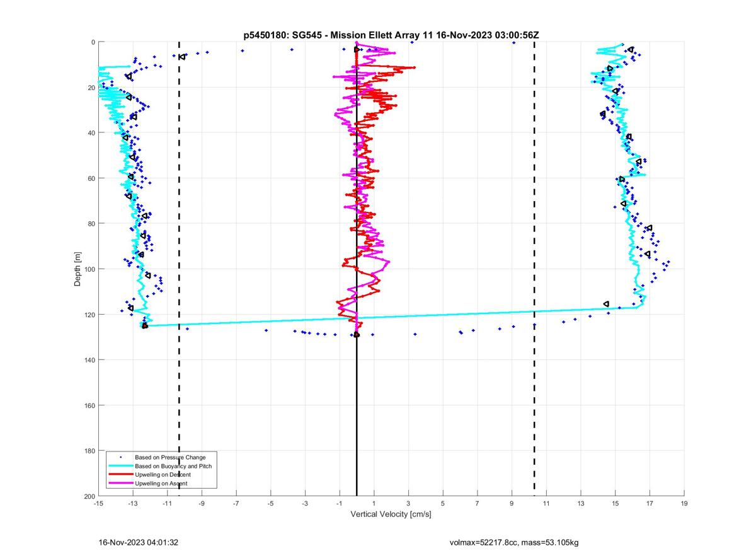Click the x-axis tick label "7"
This screenshot has height=558, width=756.
tap(478, 504)
